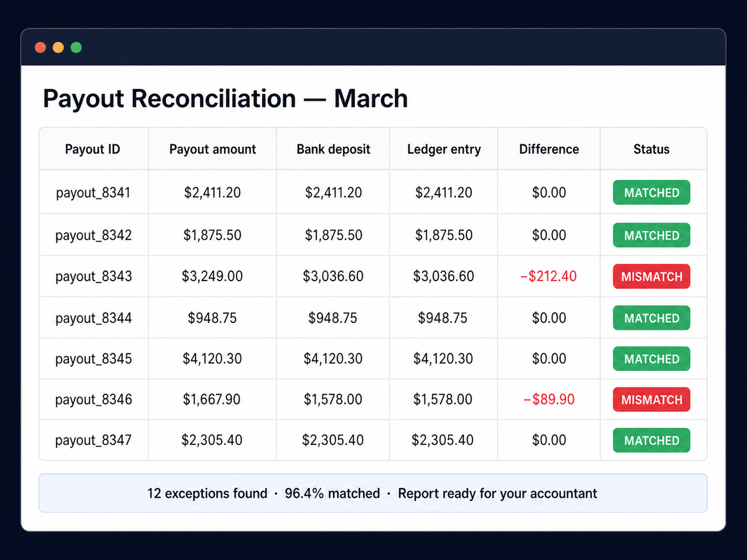The image size is (747, 560).
Task: Select payout_8346's bank deposit $1,578.00
Action: click(x=333, y=399)
